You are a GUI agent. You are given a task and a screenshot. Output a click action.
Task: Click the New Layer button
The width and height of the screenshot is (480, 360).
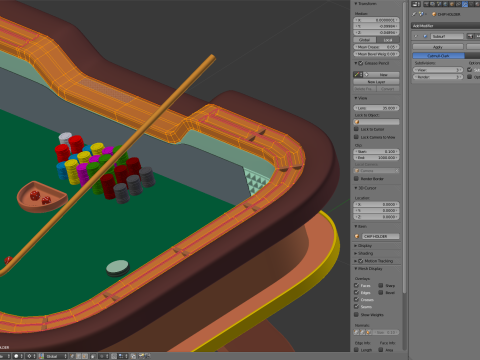(376, 82)
